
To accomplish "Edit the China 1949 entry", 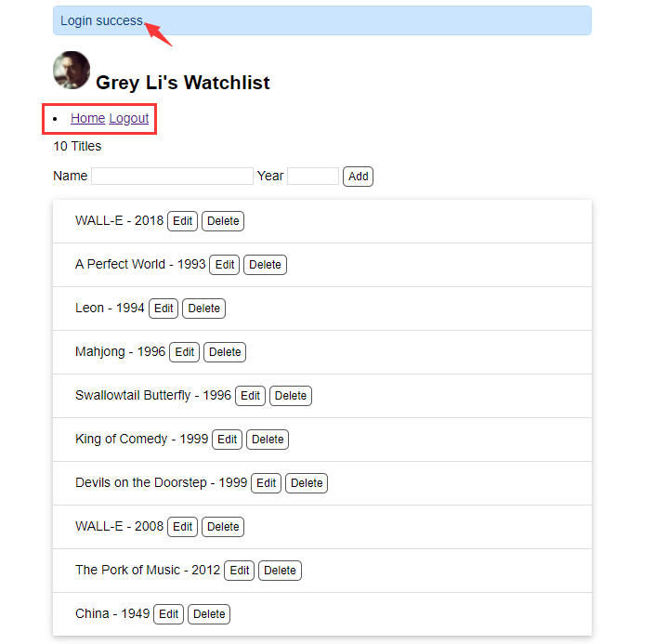I will coord(169,614).
